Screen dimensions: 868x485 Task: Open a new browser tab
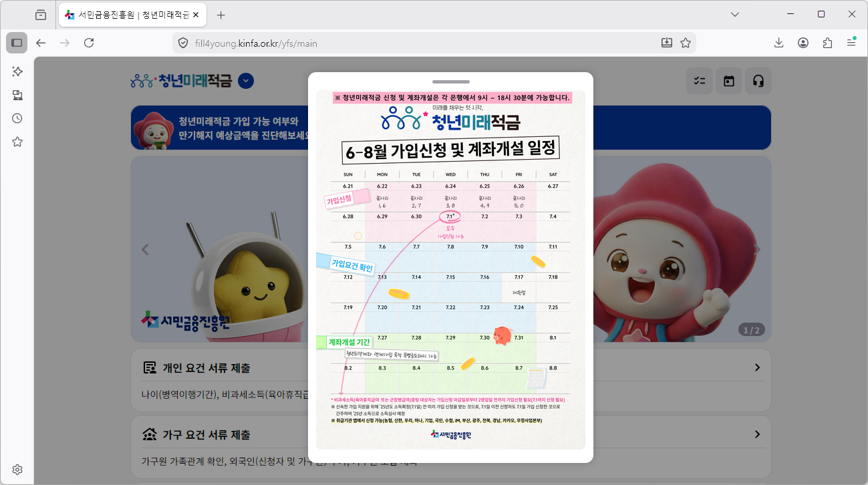click(221, 15)
